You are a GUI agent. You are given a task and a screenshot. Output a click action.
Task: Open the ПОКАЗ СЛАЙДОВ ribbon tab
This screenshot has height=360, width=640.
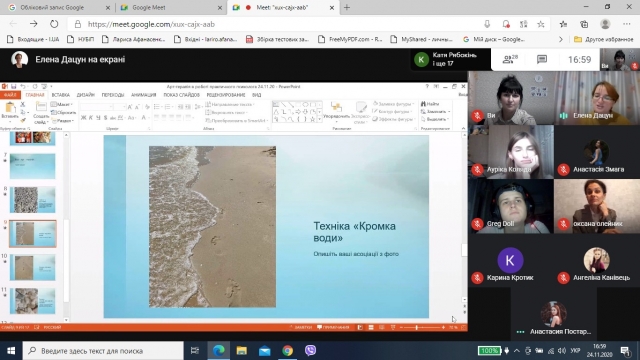[x=182, y=95]
